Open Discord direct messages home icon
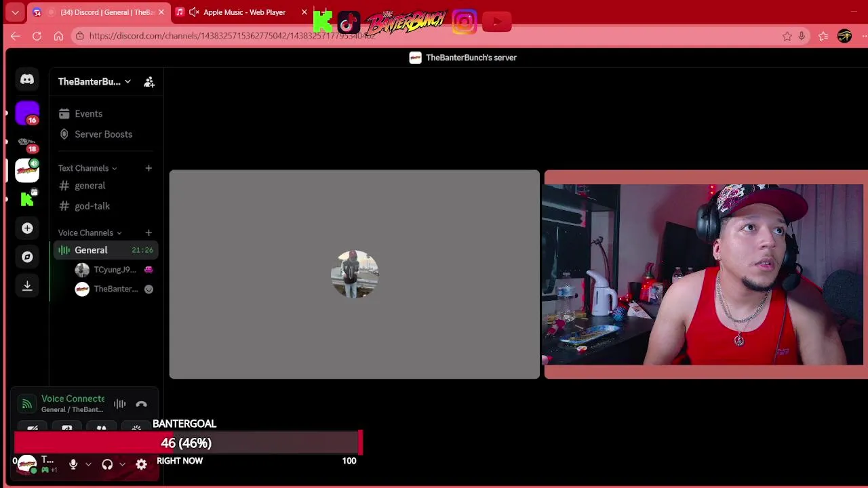Viewport: 868px width, 488px height. click(27, 79)
